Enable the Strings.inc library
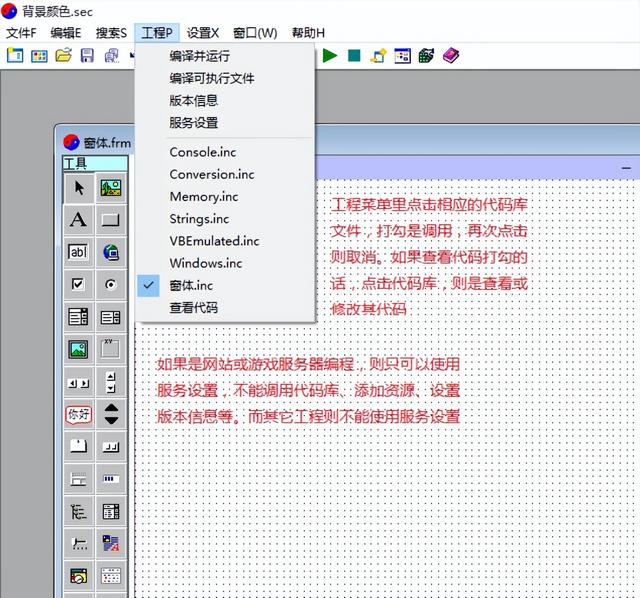640x598 pixels. pos(225,219)
